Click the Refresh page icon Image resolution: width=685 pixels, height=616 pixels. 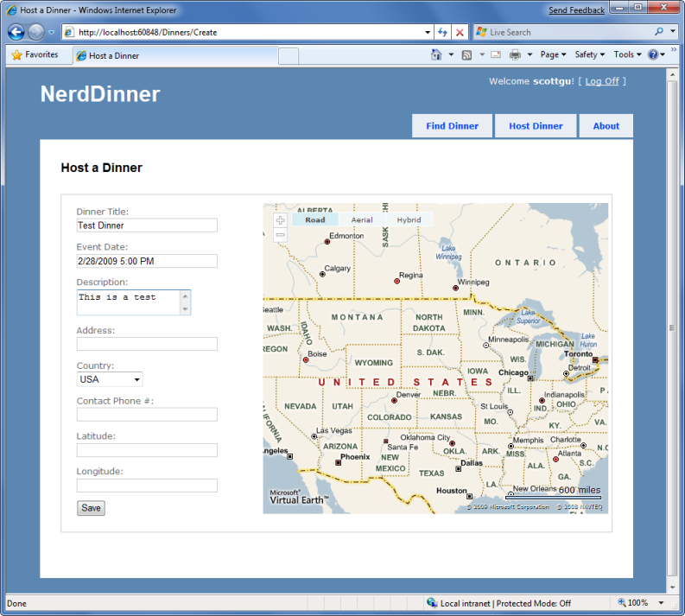(442, 32)
